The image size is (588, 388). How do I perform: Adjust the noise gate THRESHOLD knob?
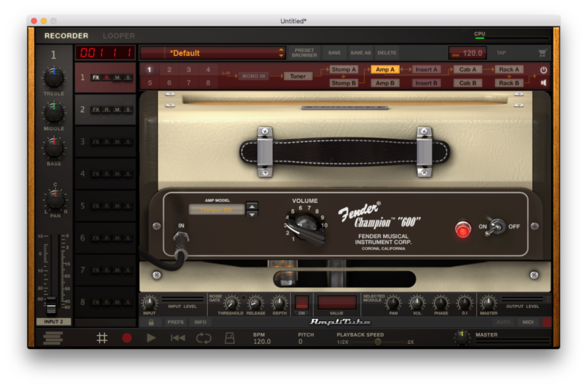[x=231, y=303]
